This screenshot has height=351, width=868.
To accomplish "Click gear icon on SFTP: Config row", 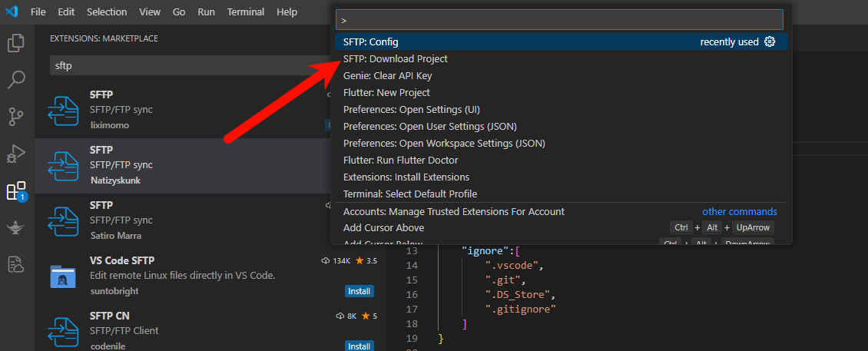I will [x=770, y=41].
